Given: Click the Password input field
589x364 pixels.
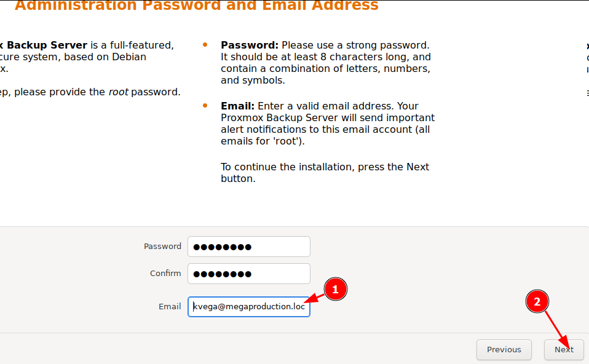Looking at the screenshot, I should point(248,247).
